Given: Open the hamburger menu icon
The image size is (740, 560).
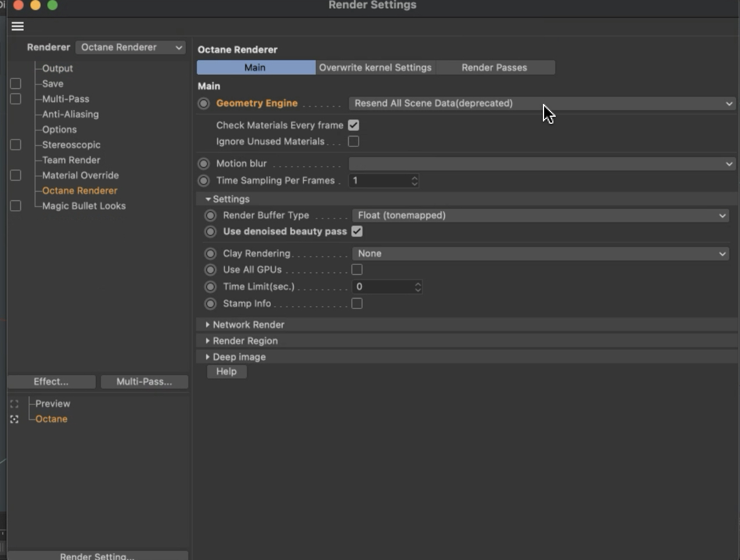Looking at the screenshot, I should coord(17,26).
